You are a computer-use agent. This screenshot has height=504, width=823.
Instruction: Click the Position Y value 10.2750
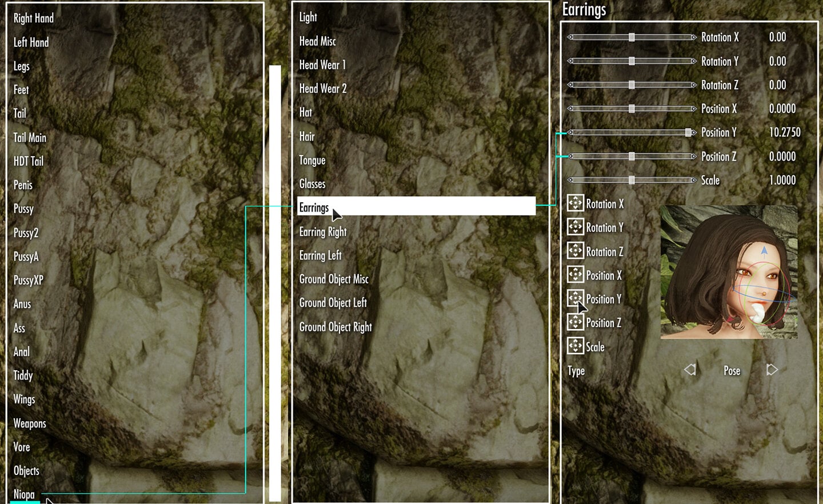tap(785, 132)
